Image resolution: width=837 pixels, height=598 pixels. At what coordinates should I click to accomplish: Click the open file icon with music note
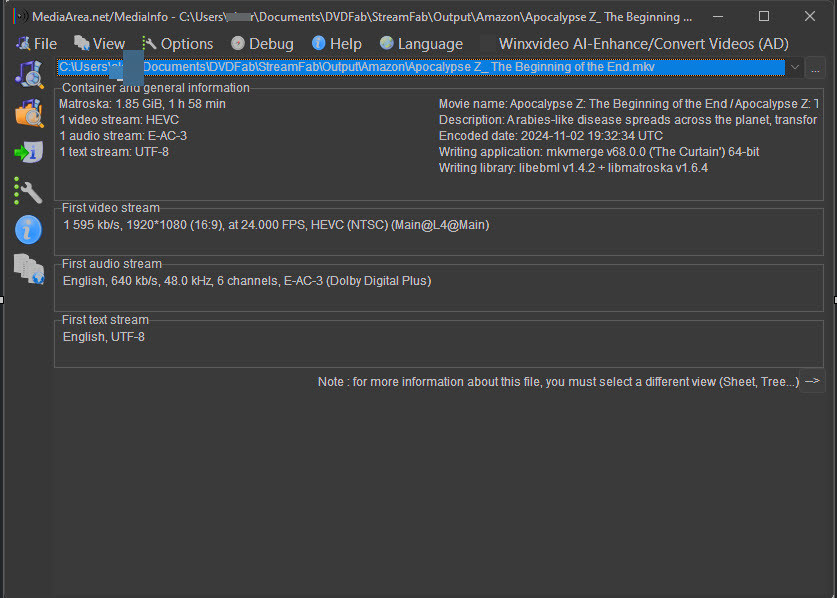click(29, 74)
